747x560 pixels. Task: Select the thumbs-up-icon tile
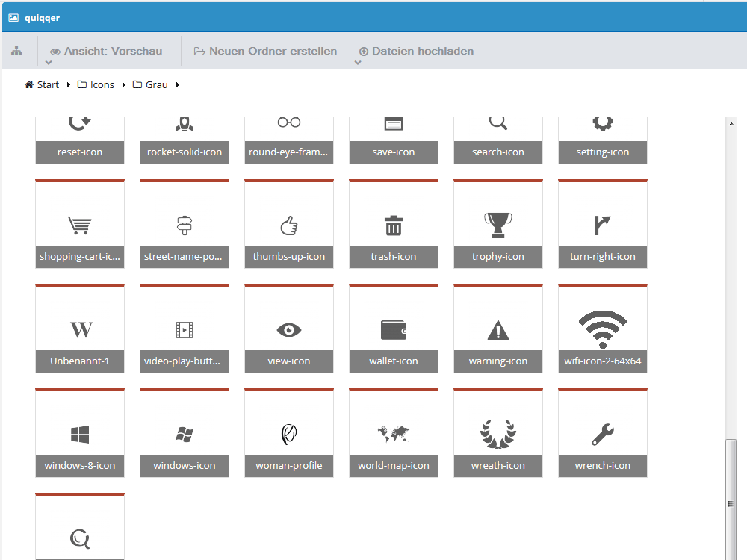(x=289, y=224)
